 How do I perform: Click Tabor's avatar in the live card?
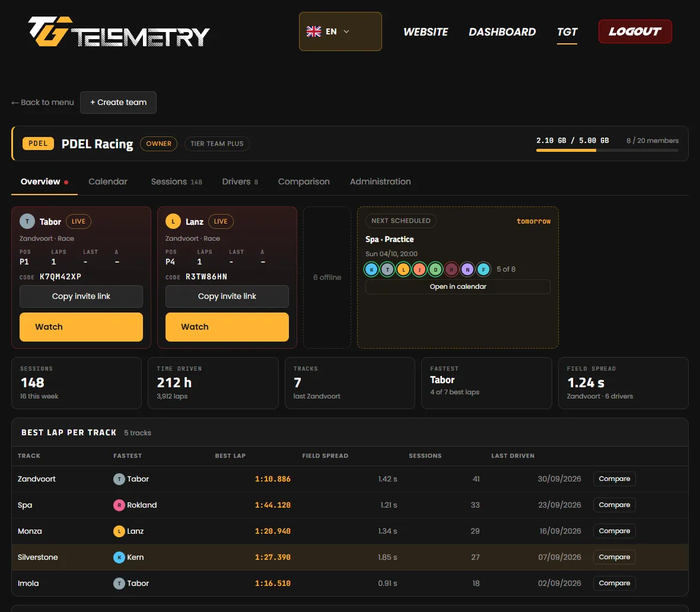pyautogui.click(x=27, y=221)
